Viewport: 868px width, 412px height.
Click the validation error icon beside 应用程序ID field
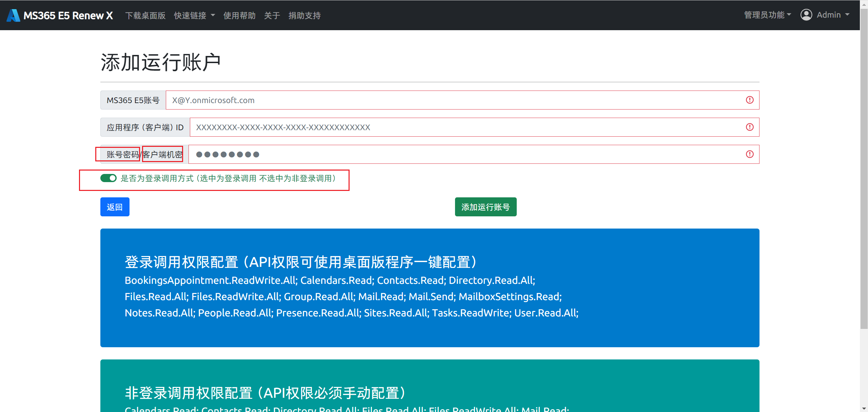tap(749, 127)
